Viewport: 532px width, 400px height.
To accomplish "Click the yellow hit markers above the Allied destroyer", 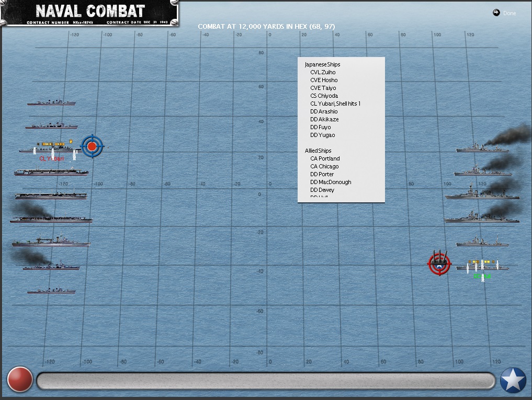I will [481, 261].
